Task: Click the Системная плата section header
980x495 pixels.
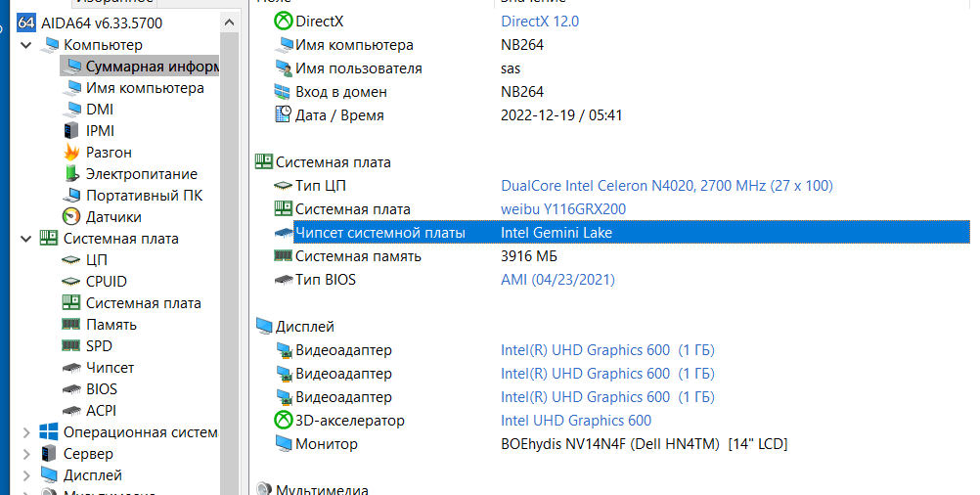Action: [x=334, y=162]
